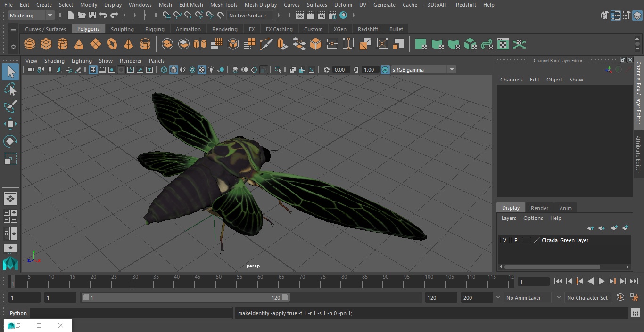Click the layer list horizontal scrollbar

tap(552, 267)
